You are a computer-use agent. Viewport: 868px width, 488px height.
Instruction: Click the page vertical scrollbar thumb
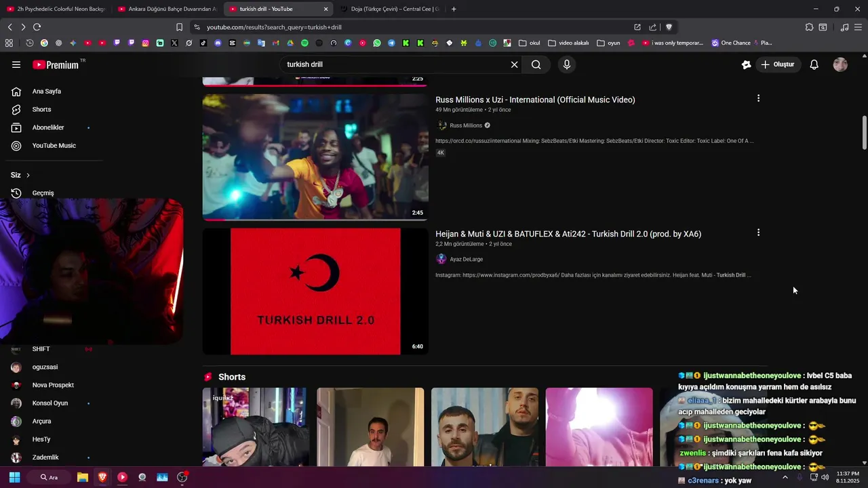pyautogui.click(x=864, y=133)
